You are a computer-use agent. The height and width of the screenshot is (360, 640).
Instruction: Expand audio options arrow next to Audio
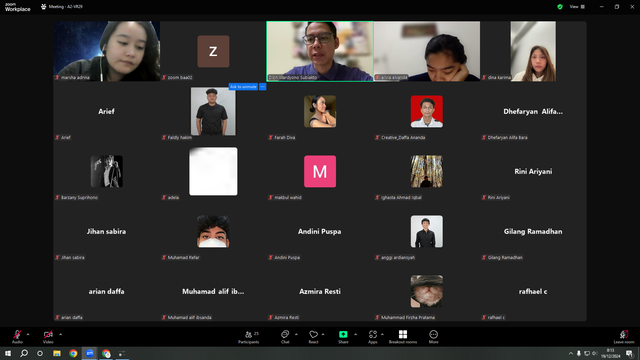click(x=28, y=334)
